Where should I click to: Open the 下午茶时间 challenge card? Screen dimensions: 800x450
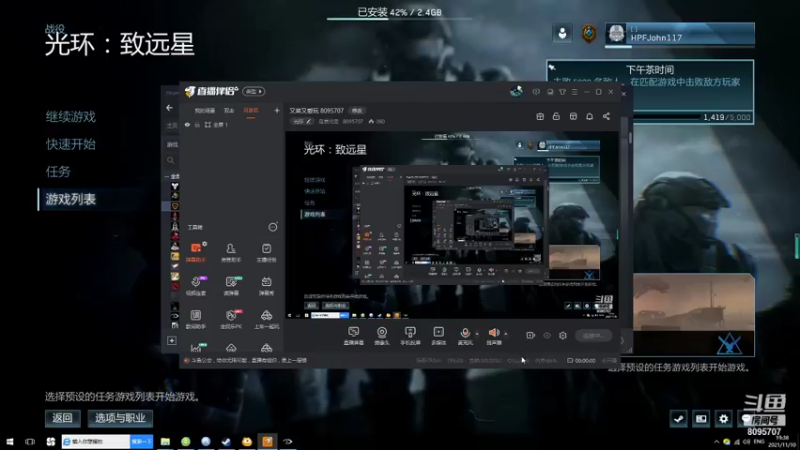pyautogui.click(x=651, y=92)
